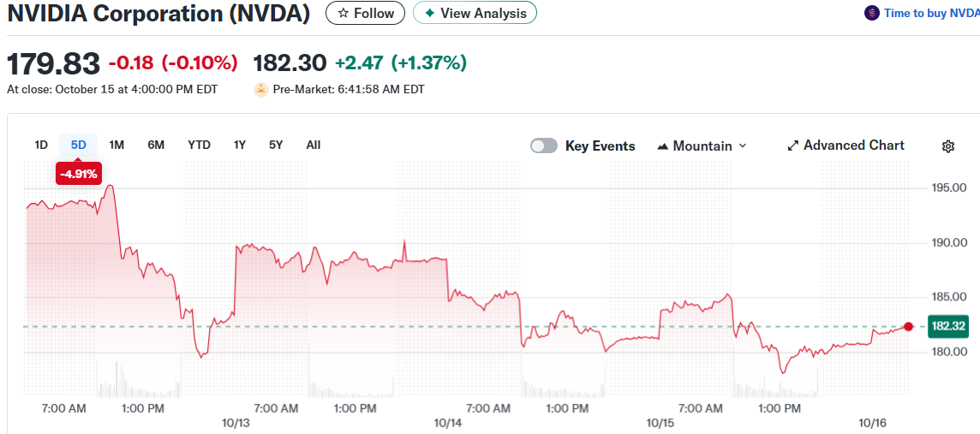Expand the Mountain chart type dropdown
This screenshot has width=980, height=434.
tap(742, 146)
